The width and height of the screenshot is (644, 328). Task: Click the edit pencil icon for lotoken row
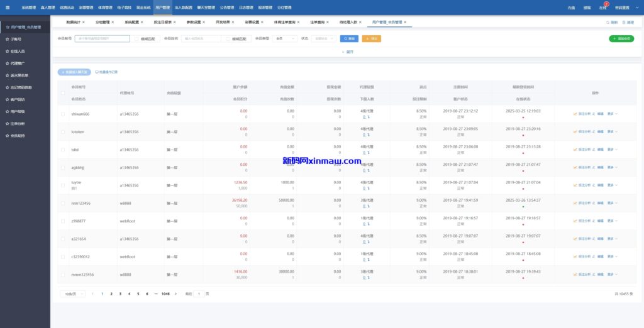click(594, 132)
